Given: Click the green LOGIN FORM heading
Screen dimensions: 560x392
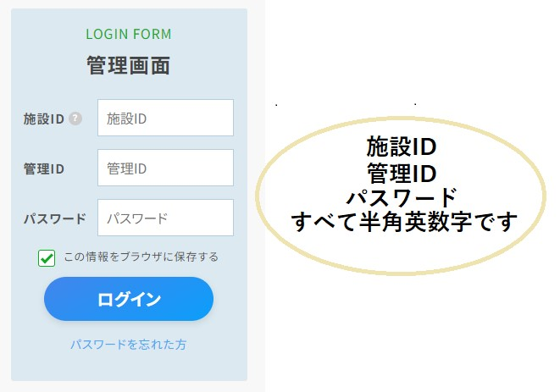Looking at the screenshot, I should pos(129,35).
